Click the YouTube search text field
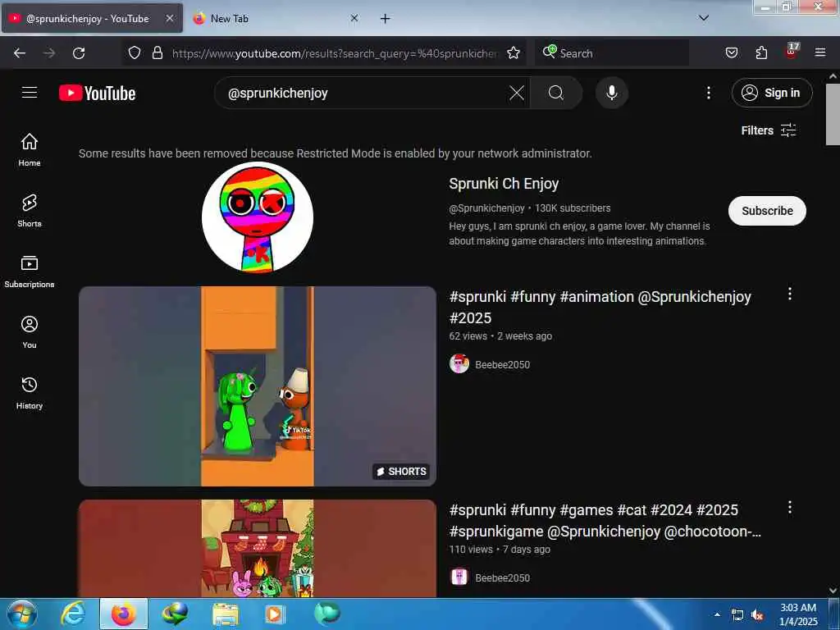Viewport: 840px width, 630px height. (x=364, y=93)
